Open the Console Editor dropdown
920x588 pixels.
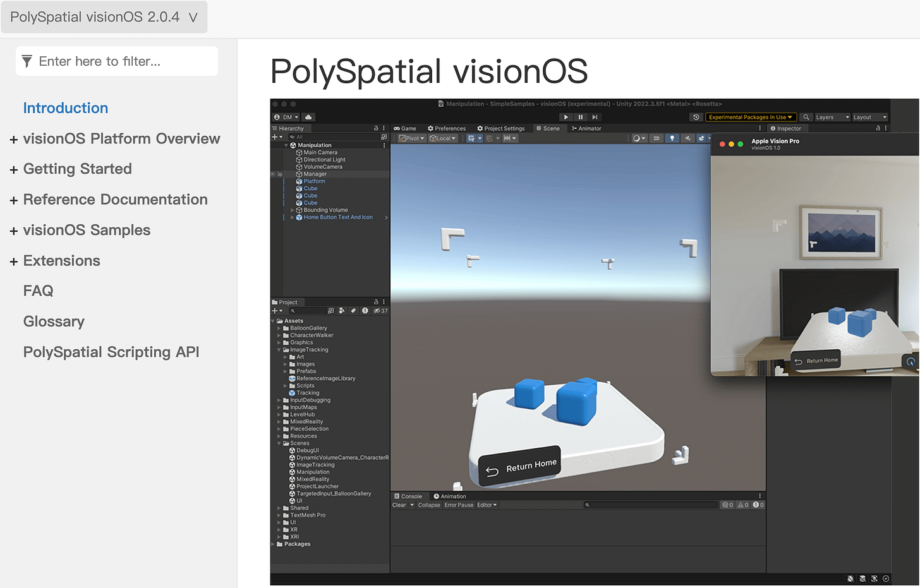tap(487, 505)
